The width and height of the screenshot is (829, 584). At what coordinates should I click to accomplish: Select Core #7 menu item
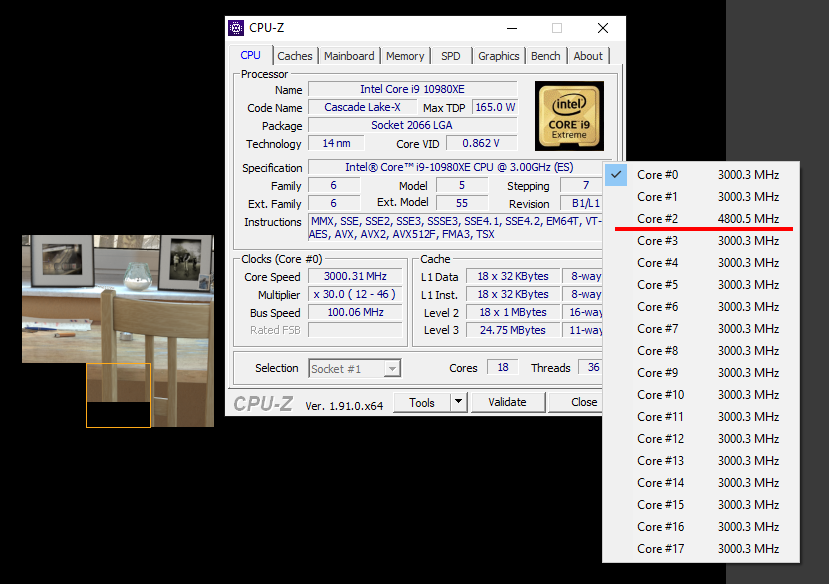(x=701, y=329)
